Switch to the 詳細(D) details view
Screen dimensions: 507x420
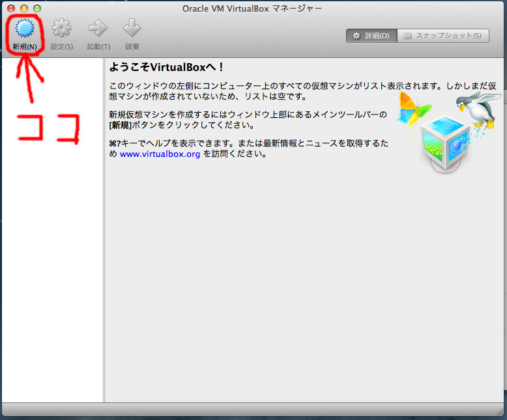pos(371,36)
